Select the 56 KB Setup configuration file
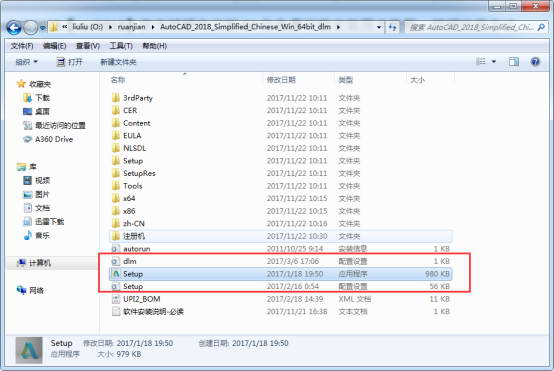Screen dimensions: 554x371 [281, 287]
